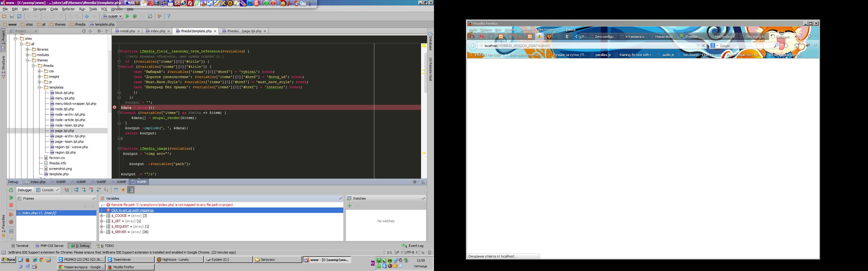The image size is (868, 271).
Task: Click the path mappings setup link
Action: pyautogui.click(x=132, y=210)
